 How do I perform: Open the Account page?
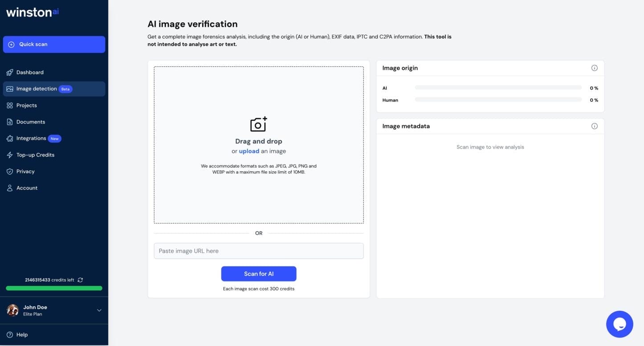pos(27,188)
